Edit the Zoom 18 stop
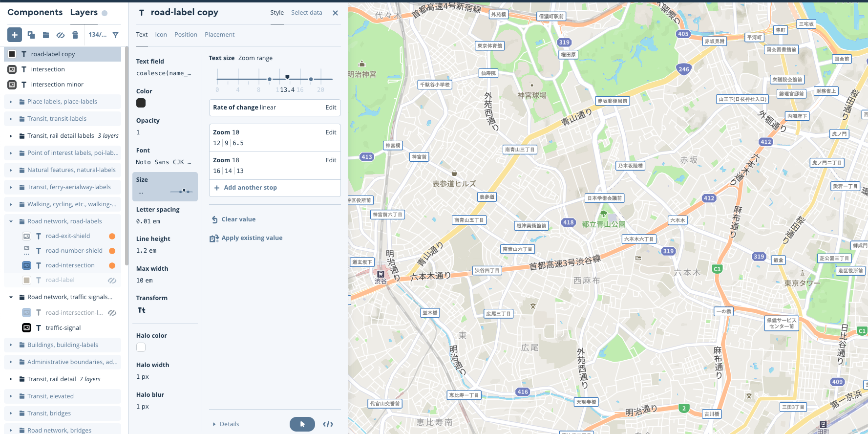Screen dimensions: 868x434 pos(331,160)
